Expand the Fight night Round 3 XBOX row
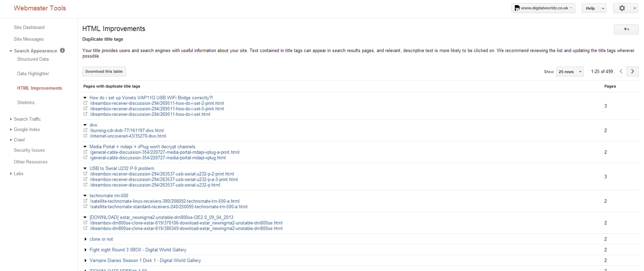The height and width of the screenshot is (271, 644). 85,250
